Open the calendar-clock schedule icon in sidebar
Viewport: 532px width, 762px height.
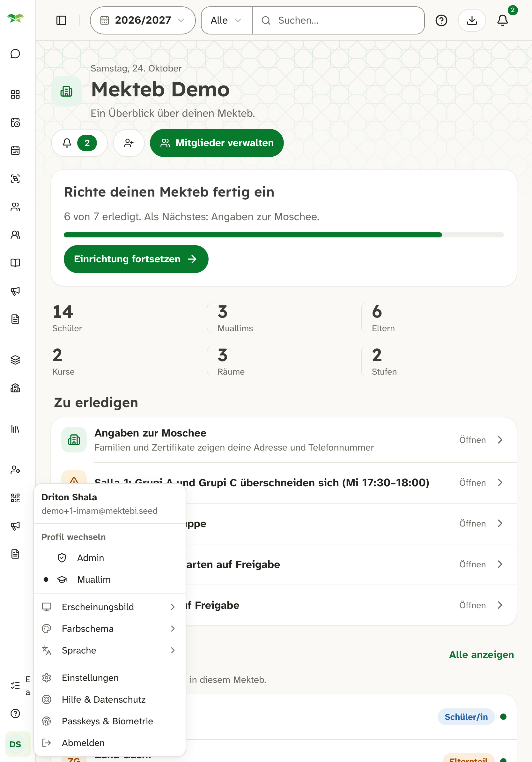pyautogui.click(x=15, y=123)
